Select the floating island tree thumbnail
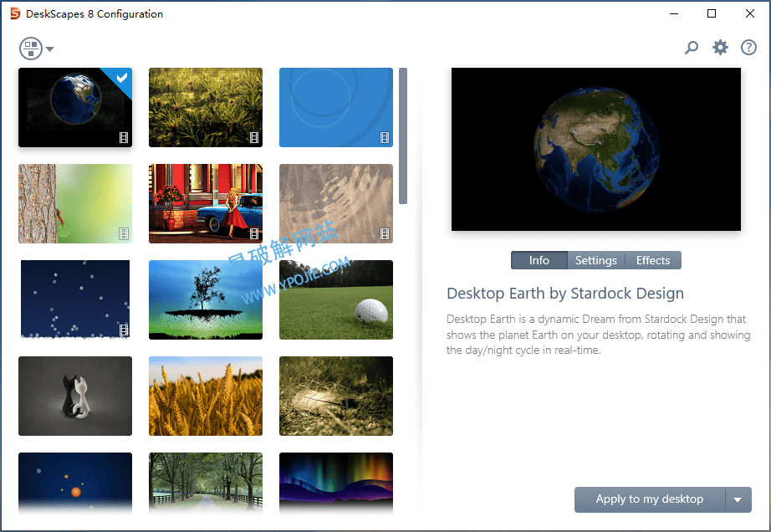The height and width of the screenshot is (532, 771). (x=206, y=299)
